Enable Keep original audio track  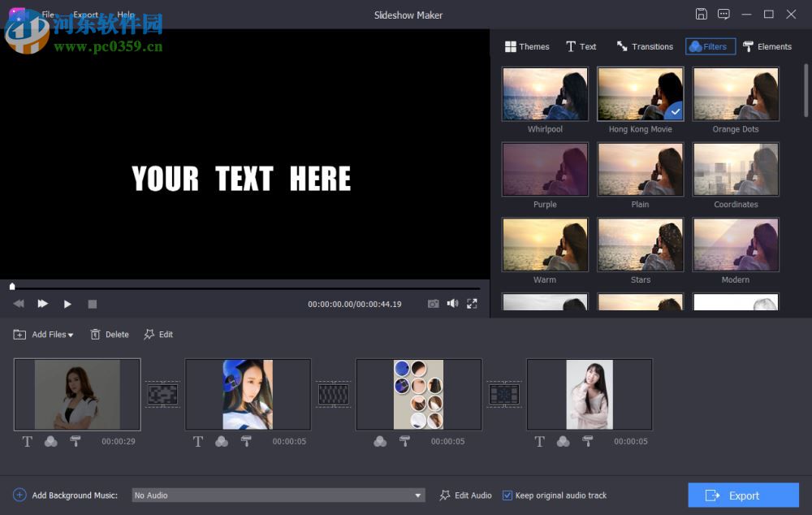[x=507, y=495]
